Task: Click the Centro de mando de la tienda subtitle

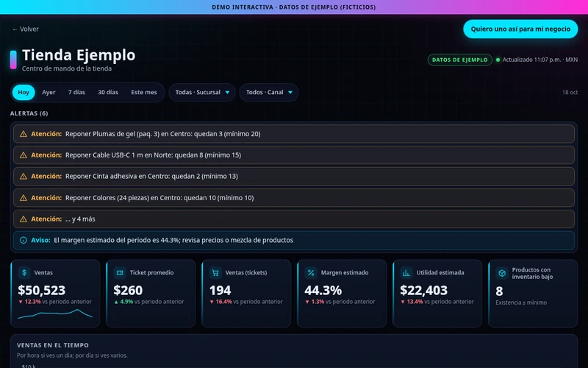Action: (x=67, y=68)
